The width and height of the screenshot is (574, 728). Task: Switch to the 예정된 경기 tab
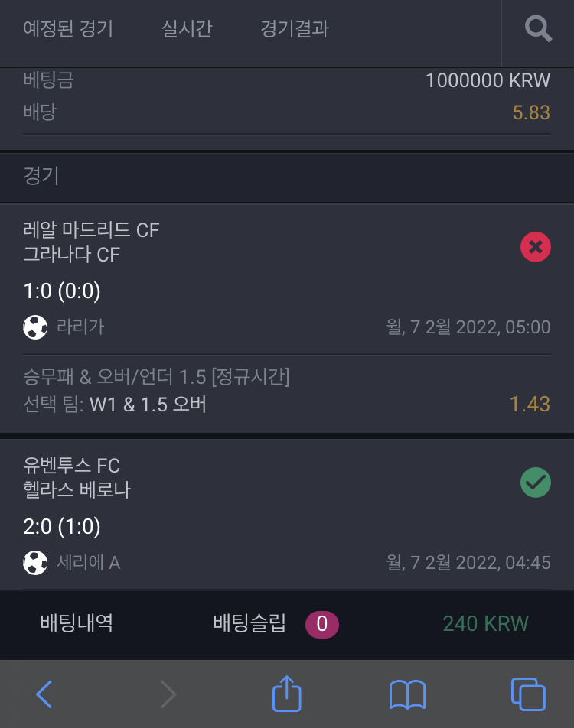[x=68, y=29]
